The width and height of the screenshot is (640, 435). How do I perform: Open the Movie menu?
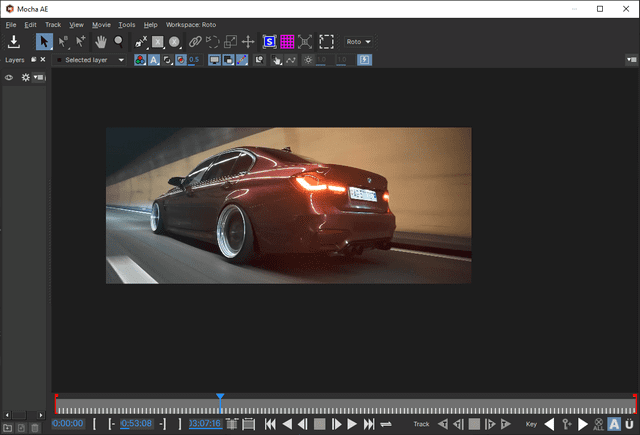coord(101,24)
